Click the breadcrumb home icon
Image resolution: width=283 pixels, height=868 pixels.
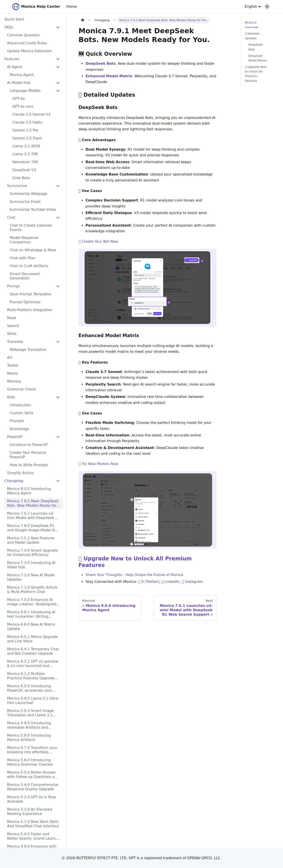pyautogui.click(x=83, y=20)
